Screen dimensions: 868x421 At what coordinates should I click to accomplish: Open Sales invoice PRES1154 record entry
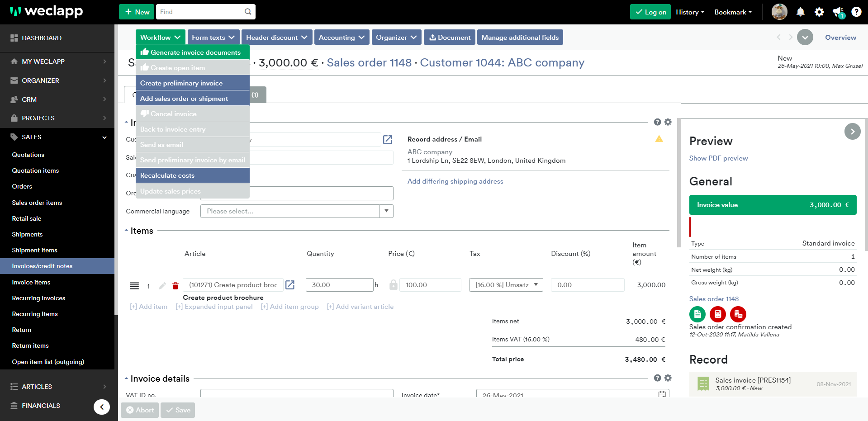click(x=773, y=384)
